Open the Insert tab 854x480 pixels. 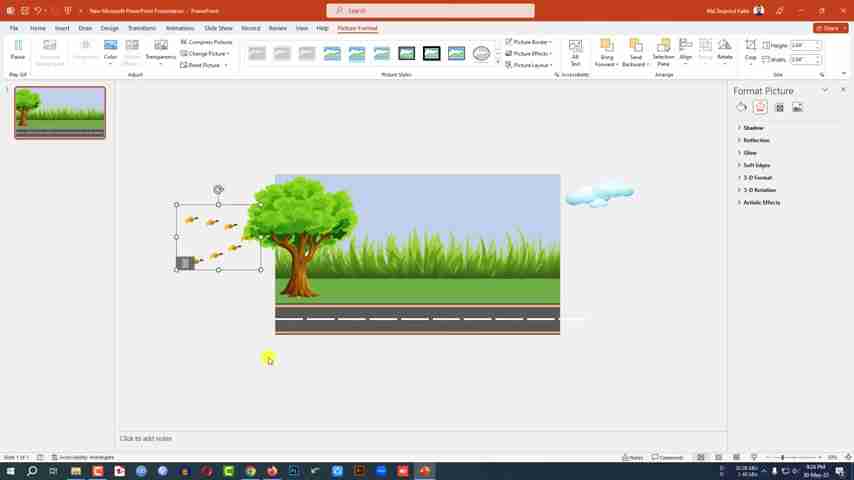(x=62, y=28)
